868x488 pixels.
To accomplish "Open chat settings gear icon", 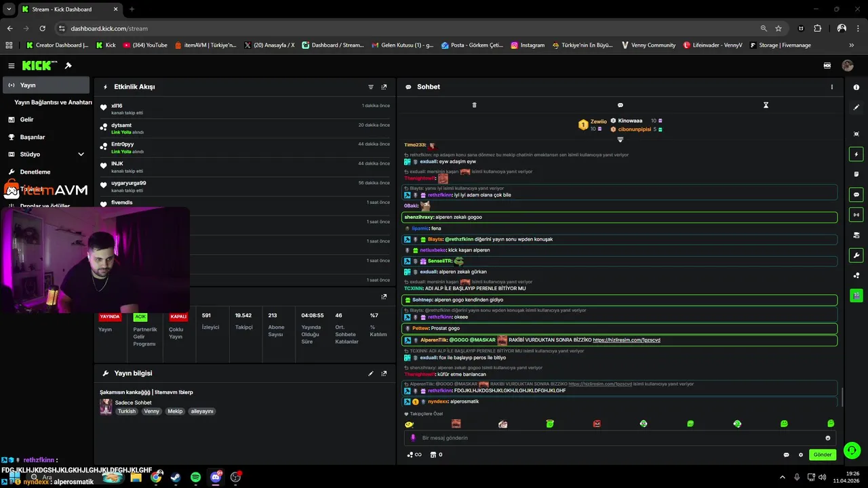I will [x=801, y=455].
